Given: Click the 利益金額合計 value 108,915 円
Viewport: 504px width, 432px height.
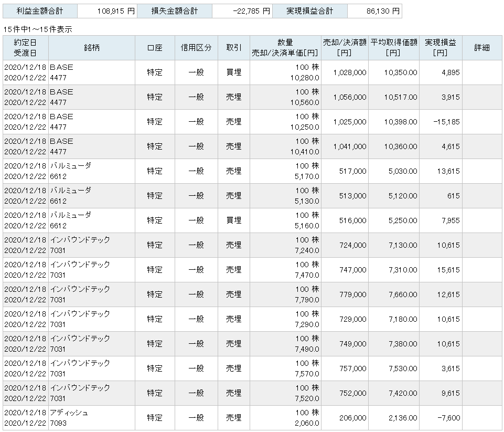Looking at the screenshot, I should click(x=107, y=11).
